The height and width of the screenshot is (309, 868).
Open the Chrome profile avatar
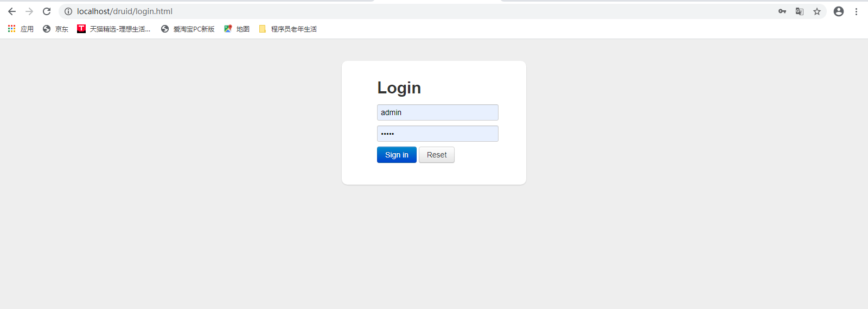click(839, 11)
